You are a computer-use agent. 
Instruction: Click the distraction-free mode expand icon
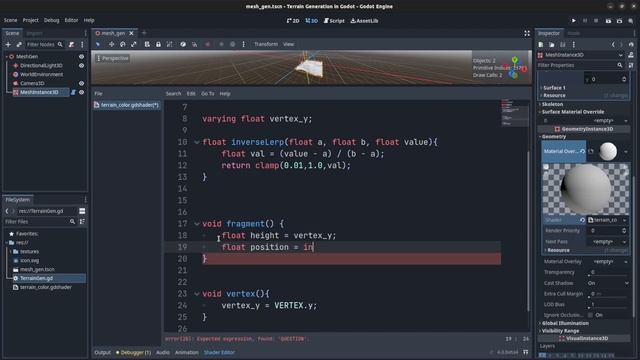coord(527,33)
